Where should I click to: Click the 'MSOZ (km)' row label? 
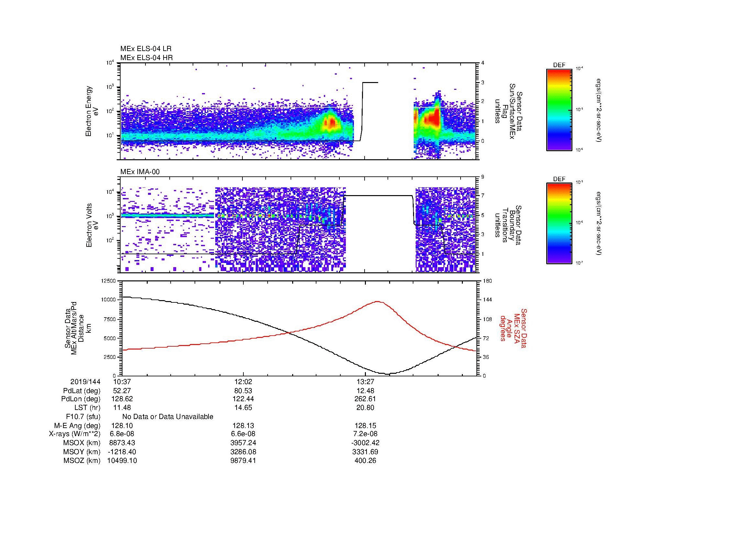(x=82, y=461)
